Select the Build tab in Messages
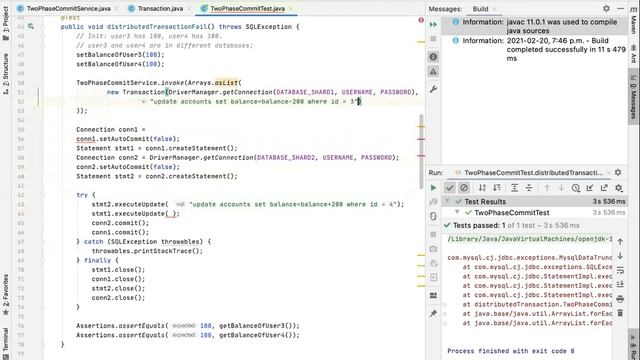 (480, 9)
